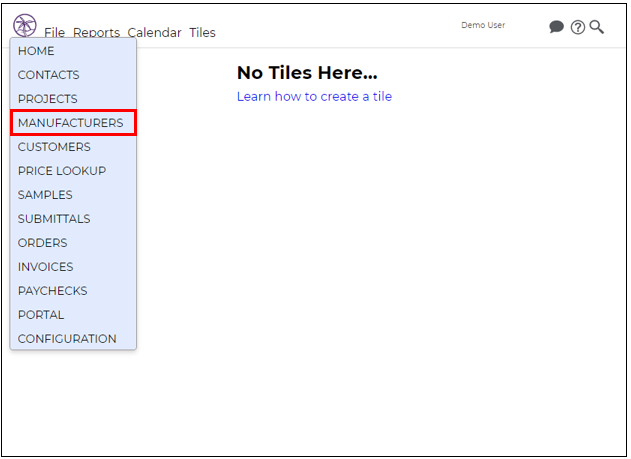
Task: Open the Tiles menu
Action: click(202, 32)
